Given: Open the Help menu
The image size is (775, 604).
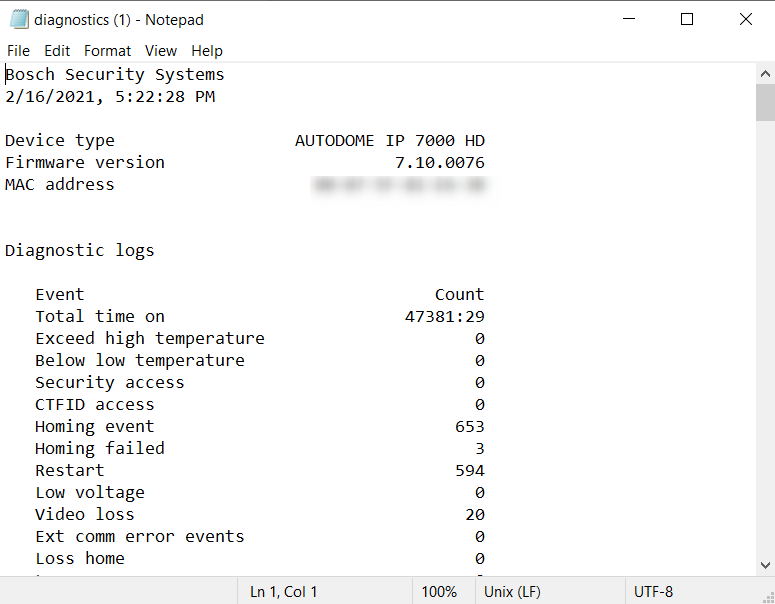Looking at the screenshot, I should 207,51.
